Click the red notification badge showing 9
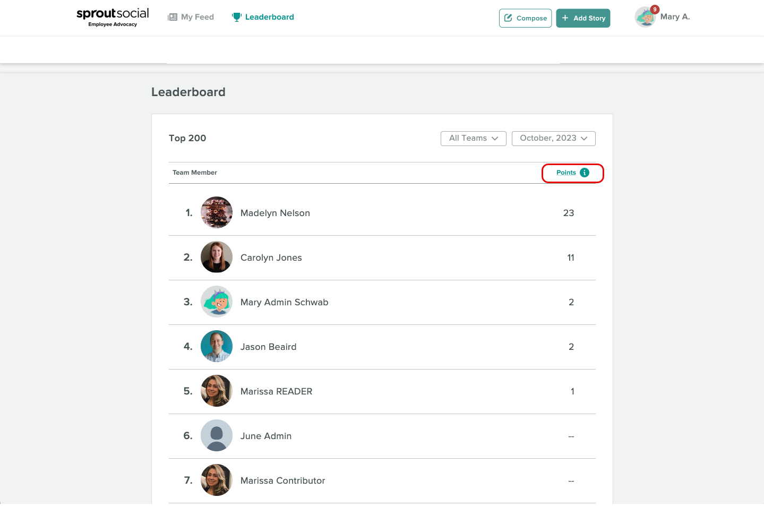 (655, 9)
